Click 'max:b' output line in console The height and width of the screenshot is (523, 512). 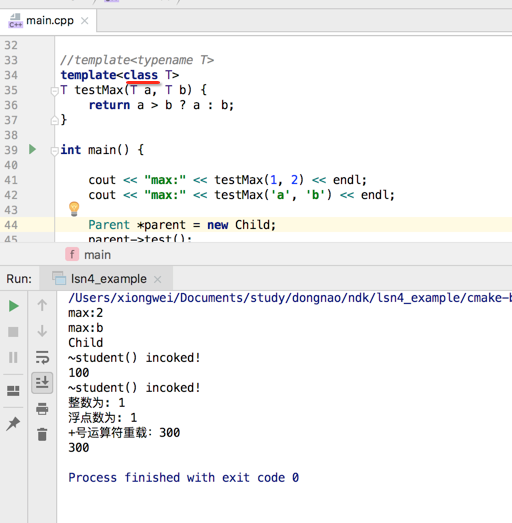tap(86, 328)
